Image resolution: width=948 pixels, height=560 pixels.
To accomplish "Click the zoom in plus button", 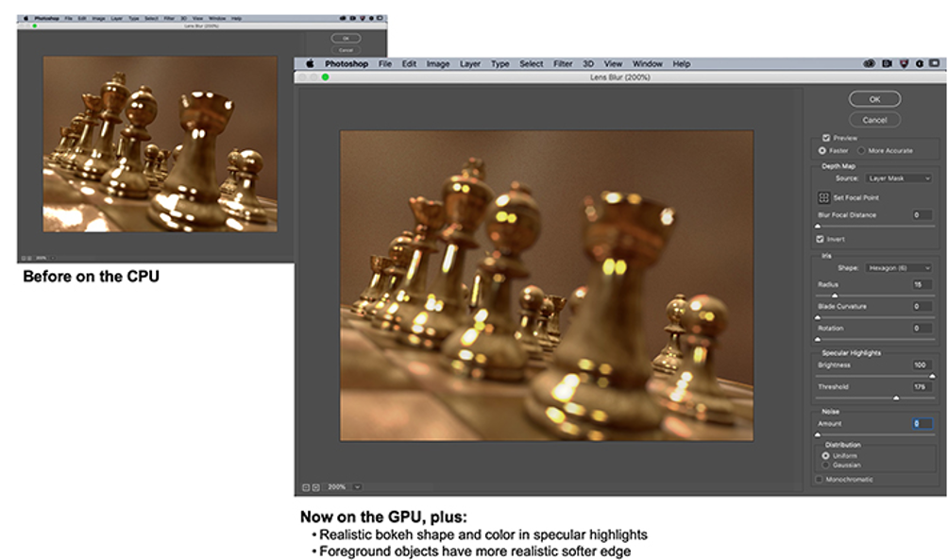I will (315, 487).
